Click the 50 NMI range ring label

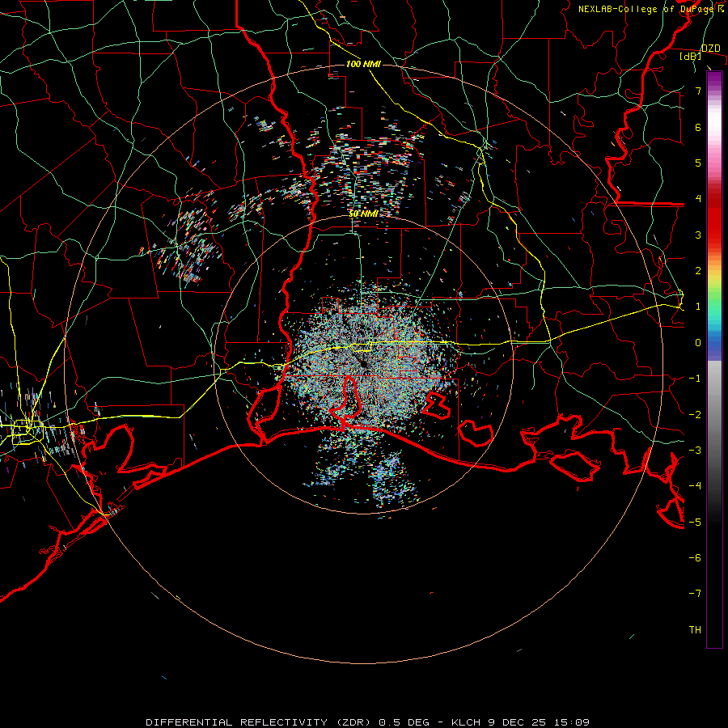point(363,214)
